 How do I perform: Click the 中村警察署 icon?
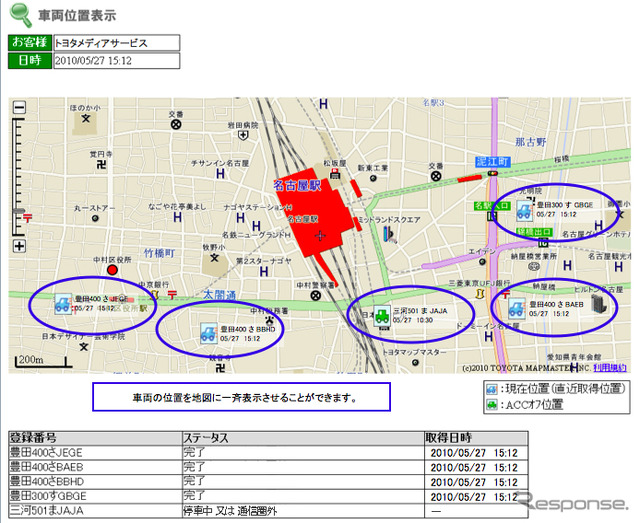(x=316, y=295)
